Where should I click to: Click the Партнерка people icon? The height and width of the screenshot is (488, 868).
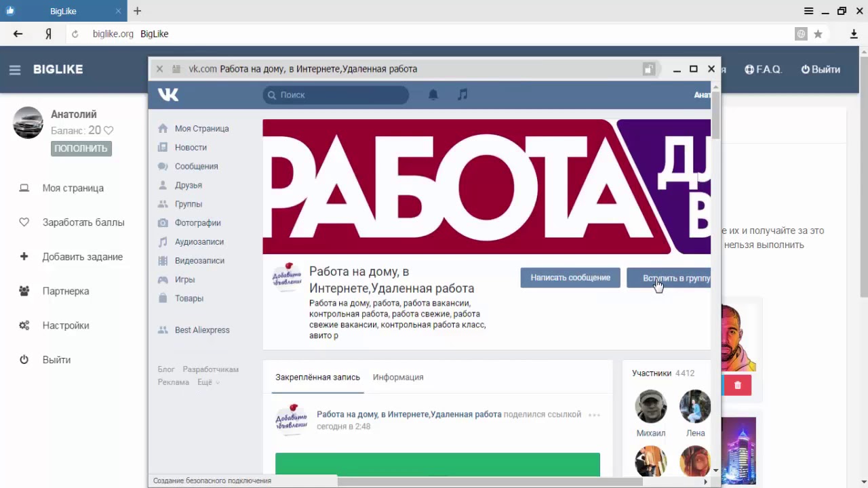pos(24,291)
